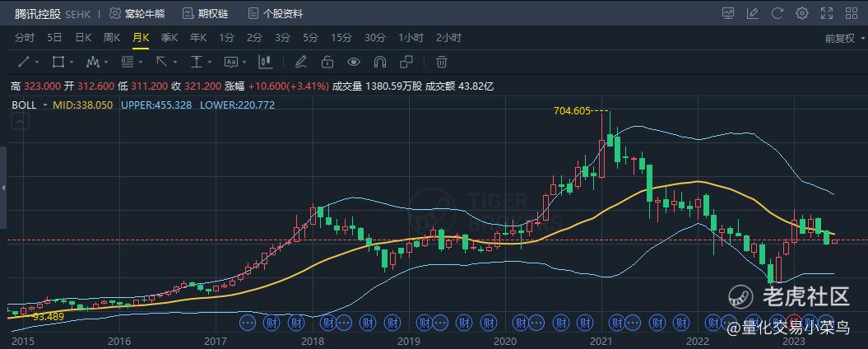
Task: Click the 成交额 43.82亿 turnover value
Action: 459,86
